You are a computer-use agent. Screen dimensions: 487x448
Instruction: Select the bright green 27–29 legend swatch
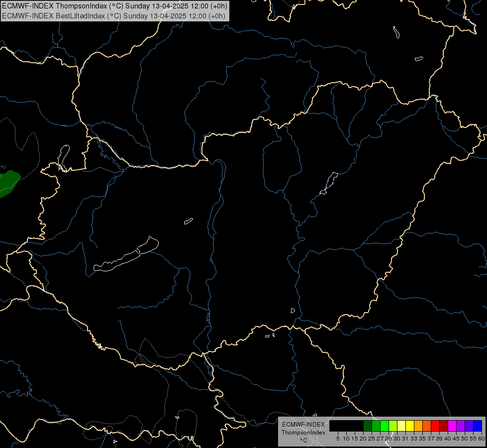tap(385, 426)
